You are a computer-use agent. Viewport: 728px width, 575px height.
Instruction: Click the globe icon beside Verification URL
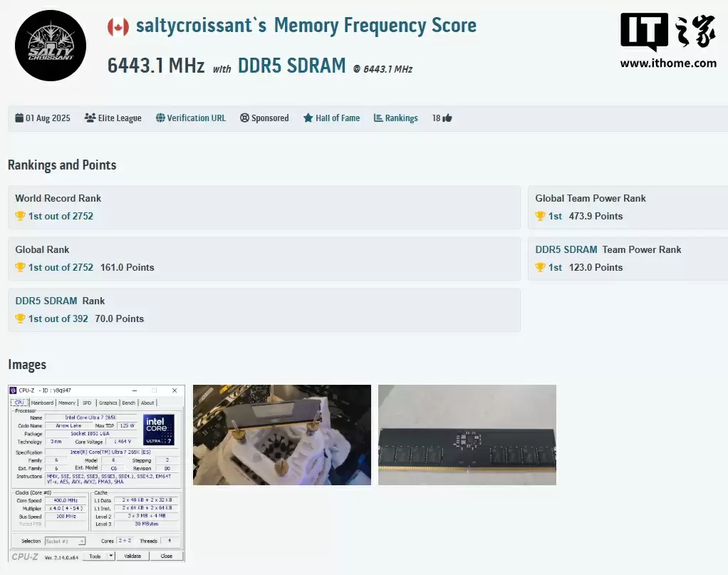160,118
